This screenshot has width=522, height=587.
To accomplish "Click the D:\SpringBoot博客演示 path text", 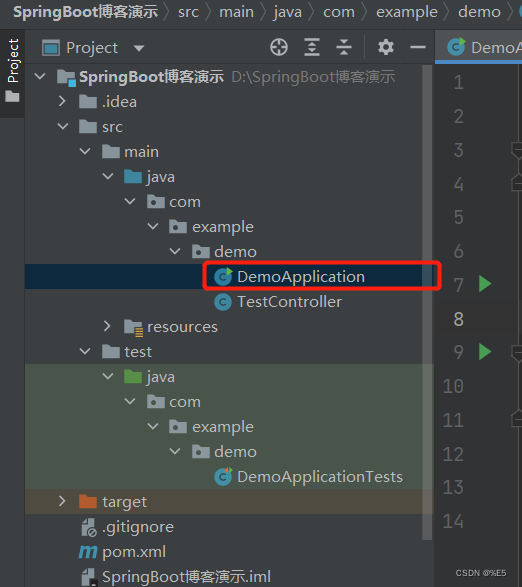I will point(313,77).
